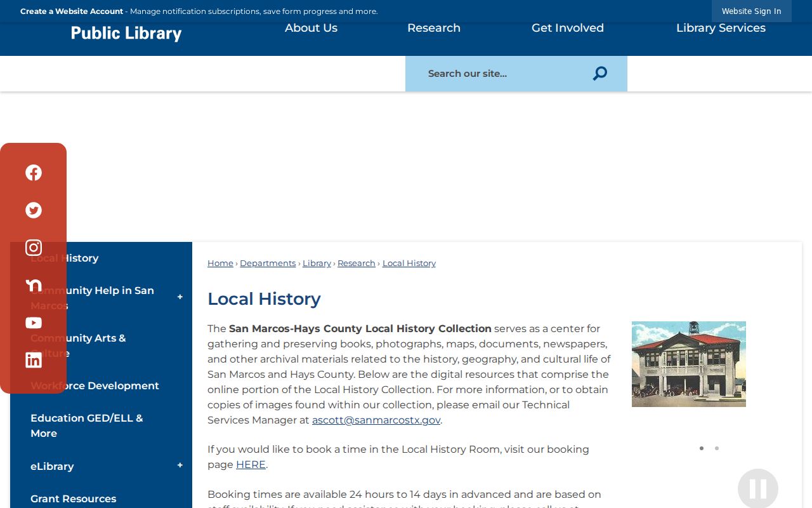Go to Research in the breadcrumb
This screenshot has height=508, width=812.
(x=357, y=263)
